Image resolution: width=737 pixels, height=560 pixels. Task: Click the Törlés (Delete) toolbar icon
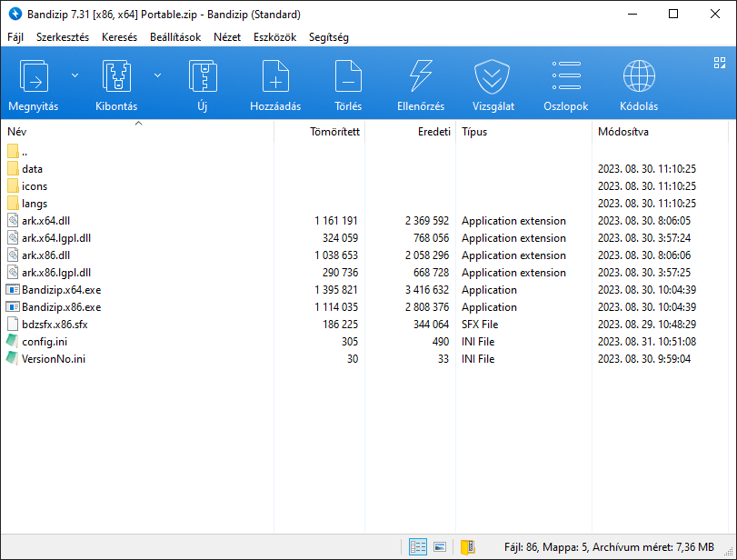click(x=348, y=77)
